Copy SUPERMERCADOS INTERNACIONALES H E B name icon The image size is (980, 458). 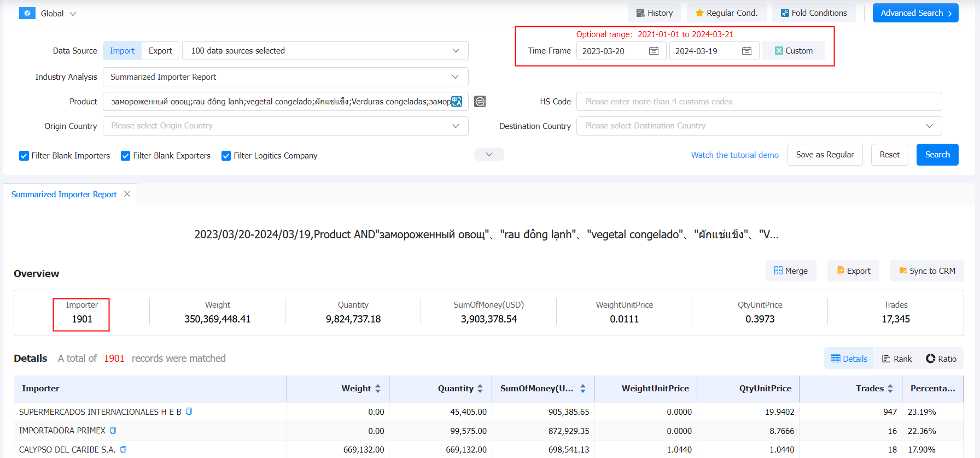[x=189, y=412]
